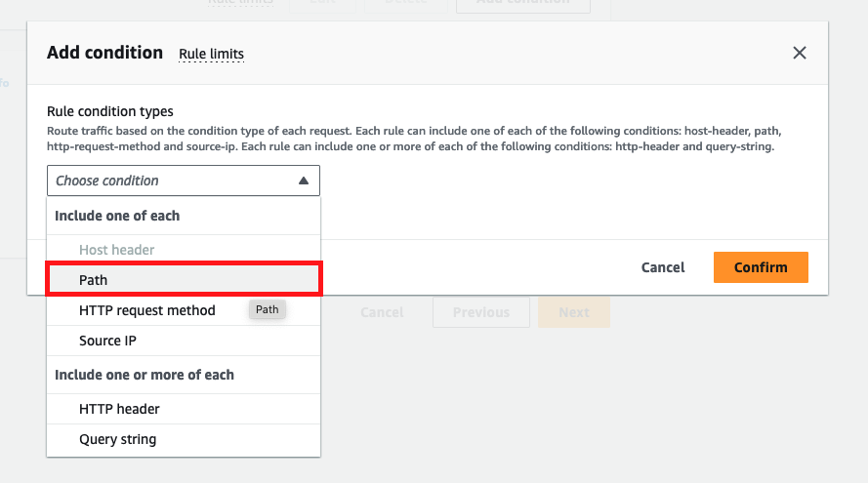Click the faded Add condition button at top
868x483 pixels.
pyautogui.click(x=522, y=3)
